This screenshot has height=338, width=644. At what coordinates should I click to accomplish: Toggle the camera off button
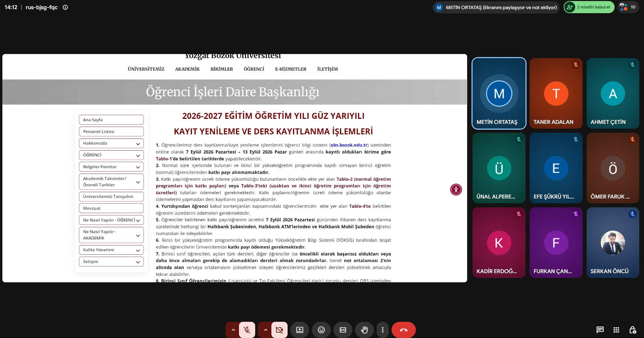click(279, 330)
